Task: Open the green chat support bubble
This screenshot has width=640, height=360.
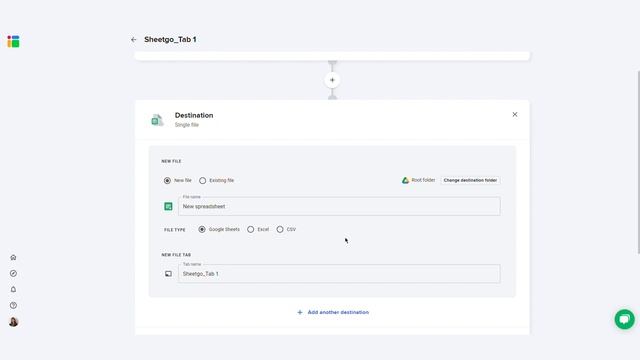Action: coord(624,319)
